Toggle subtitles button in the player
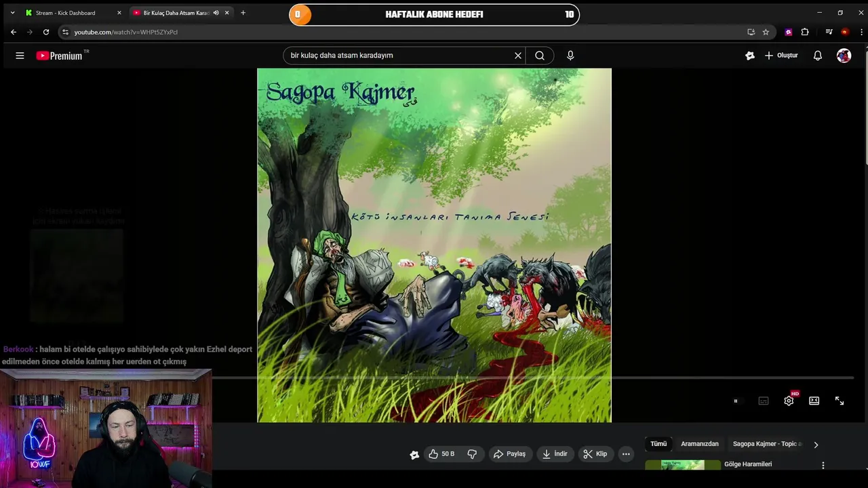The image size is (868, 488). (764, 401)
